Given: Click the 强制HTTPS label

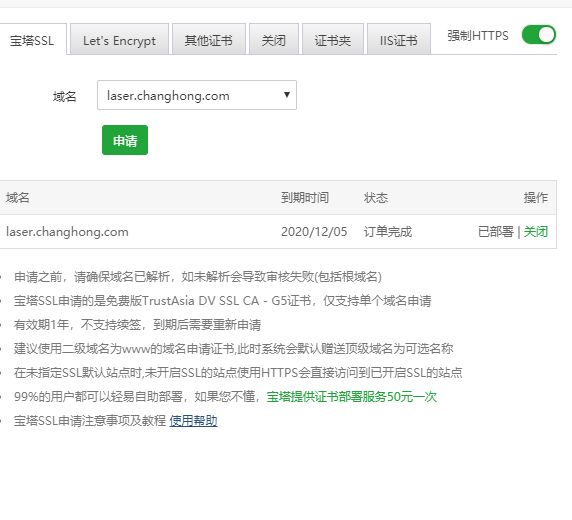Looking at the screenshot, I should (x=478, y=35).
